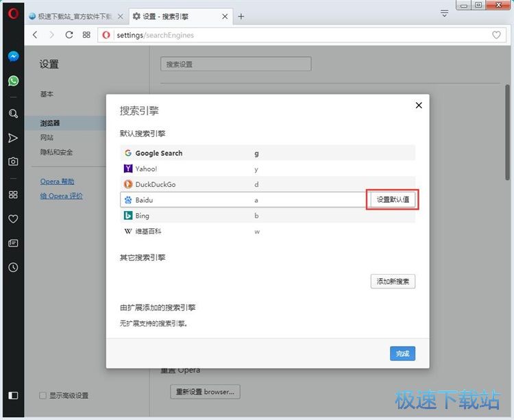Image resolution: width=514 pixels, height=420 pixels.
Task: Open bookmarks heart in sidebar
Action: point(13,219)
